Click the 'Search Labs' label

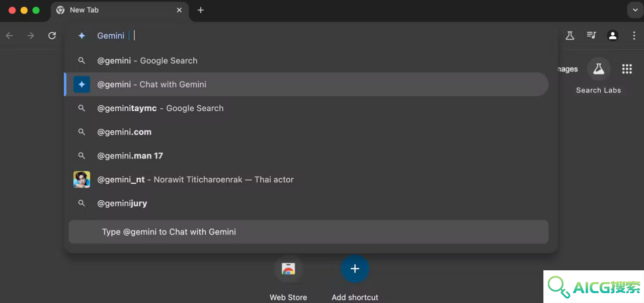[x=598, y=91]
